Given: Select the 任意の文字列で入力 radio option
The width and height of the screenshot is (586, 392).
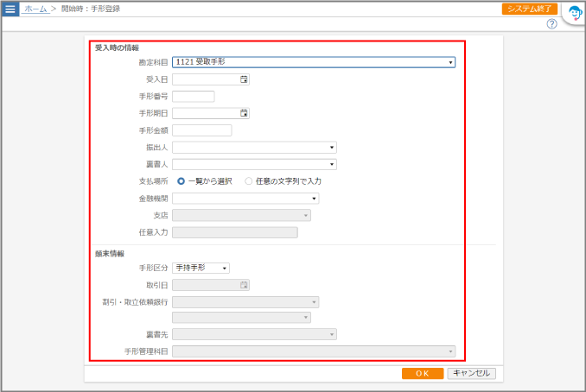Looking at the screenshot, I should point(249,181).
